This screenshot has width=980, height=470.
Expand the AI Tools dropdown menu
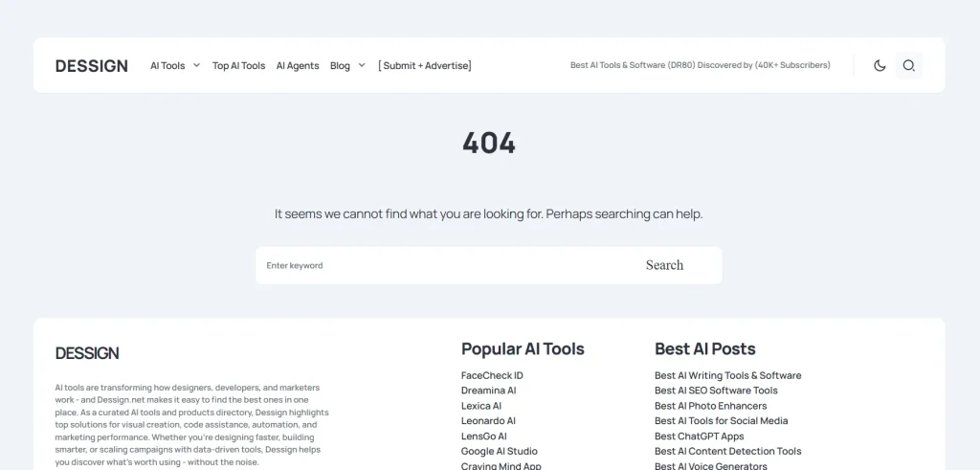coord(174,66)
